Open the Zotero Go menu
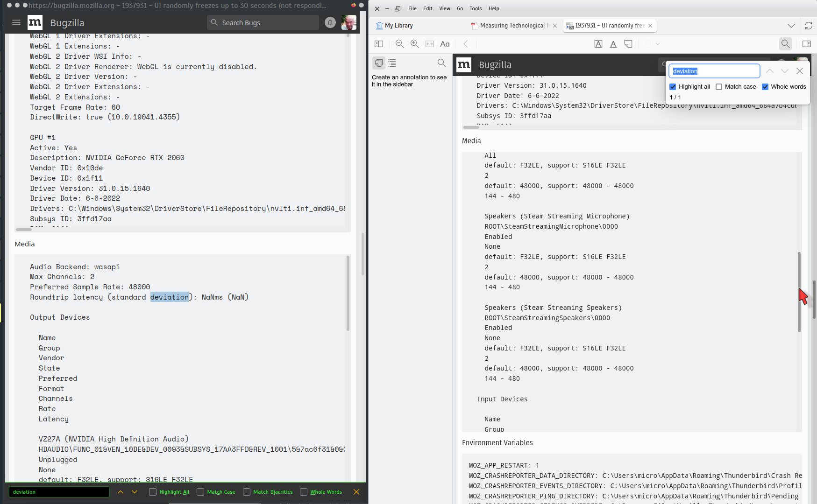 (x=460, y=8)
